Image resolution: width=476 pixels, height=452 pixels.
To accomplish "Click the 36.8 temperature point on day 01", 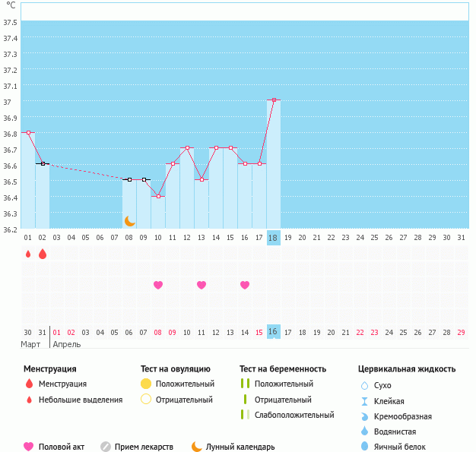I will [28, 132].
